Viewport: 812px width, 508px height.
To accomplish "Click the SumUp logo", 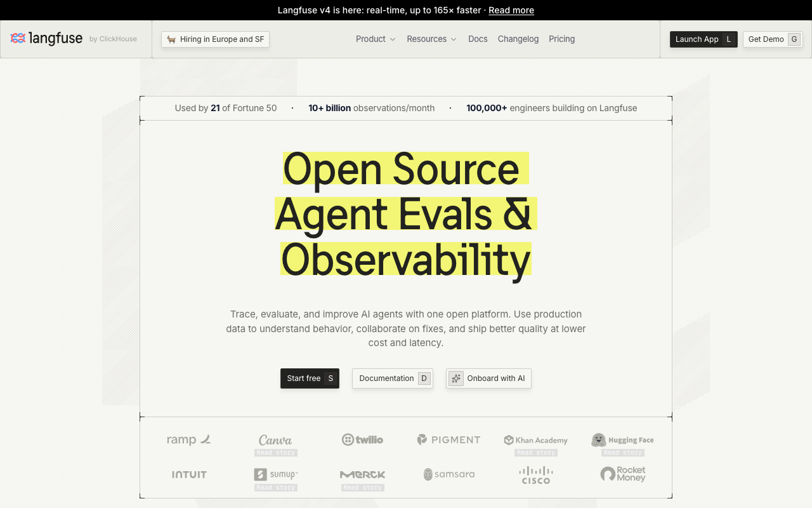I will [x=275, y=474].
